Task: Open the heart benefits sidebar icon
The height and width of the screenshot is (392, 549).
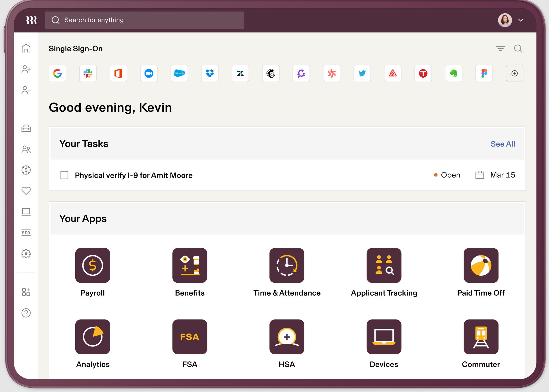Action: coord(26,191)
